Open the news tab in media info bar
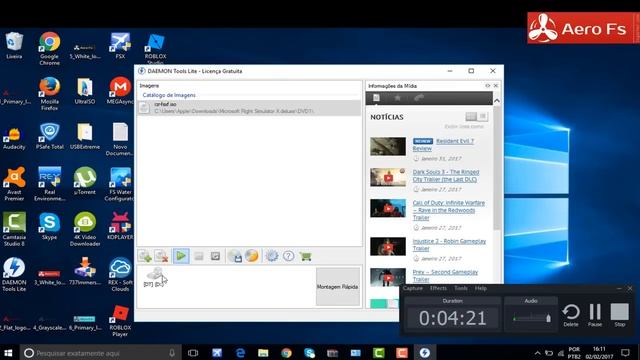 pos(376,98)
